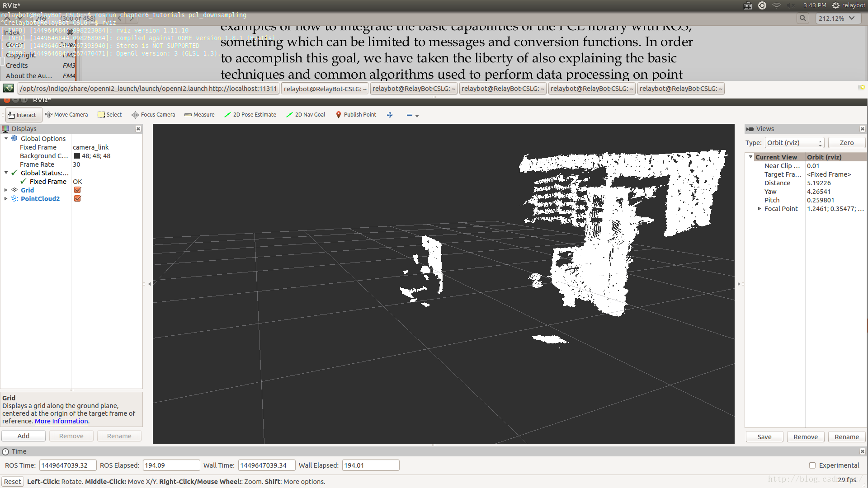Activate Publish Point tool
The width and height of the screenshot is (868, 488).
pos(356,115)
